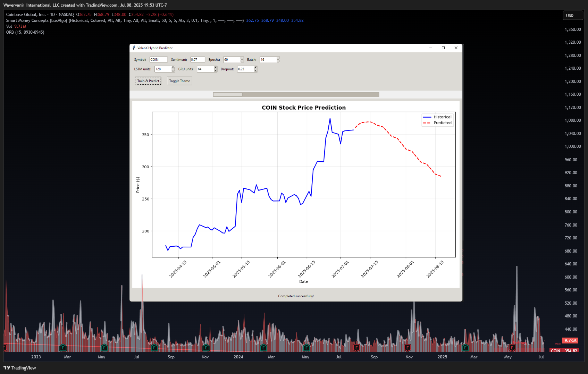588x374 pixels.
Task: Click the Toggle Theme button
Action: pos(179,81)
